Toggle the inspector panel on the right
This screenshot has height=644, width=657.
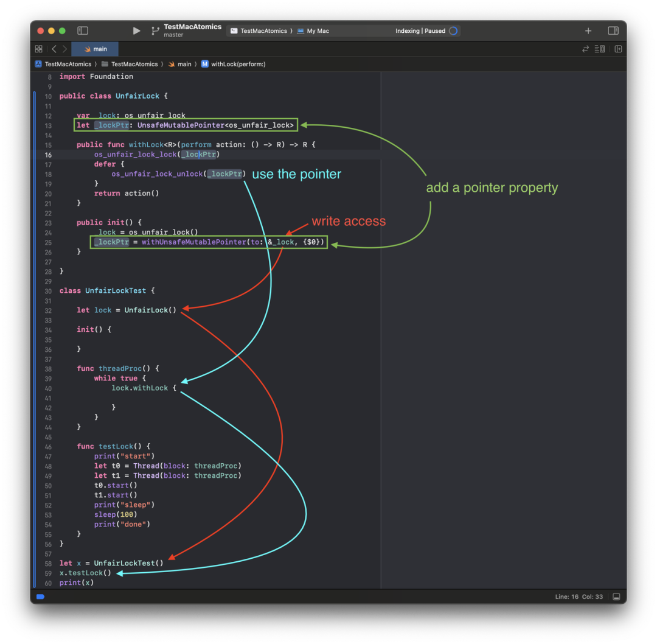(x=613, y=30)
